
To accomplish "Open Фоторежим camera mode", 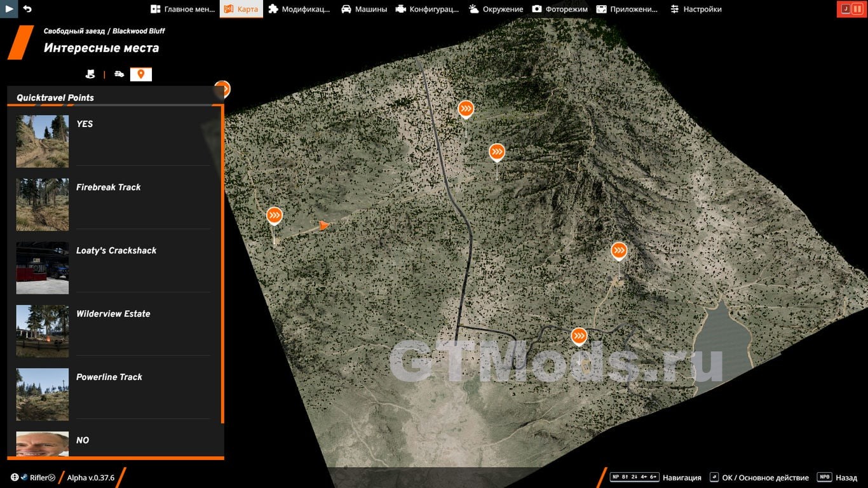I will 560,9.
